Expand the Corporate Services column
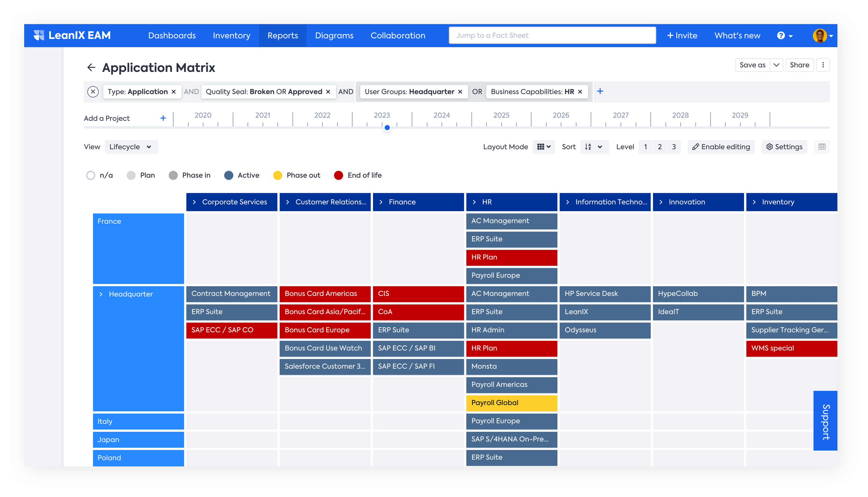The width and height of the screenshot is (868, 497). point(194,202)
